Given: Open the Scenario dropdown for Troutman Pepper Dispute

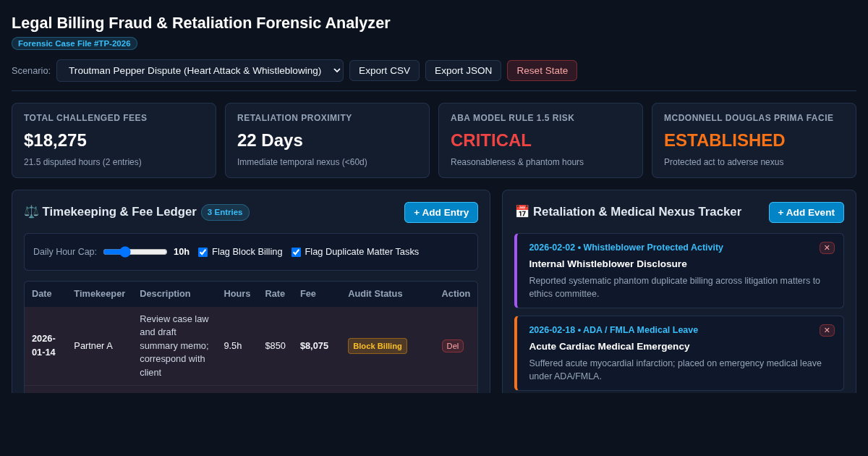Looking at the screenshot, I should tap(200, 70).
